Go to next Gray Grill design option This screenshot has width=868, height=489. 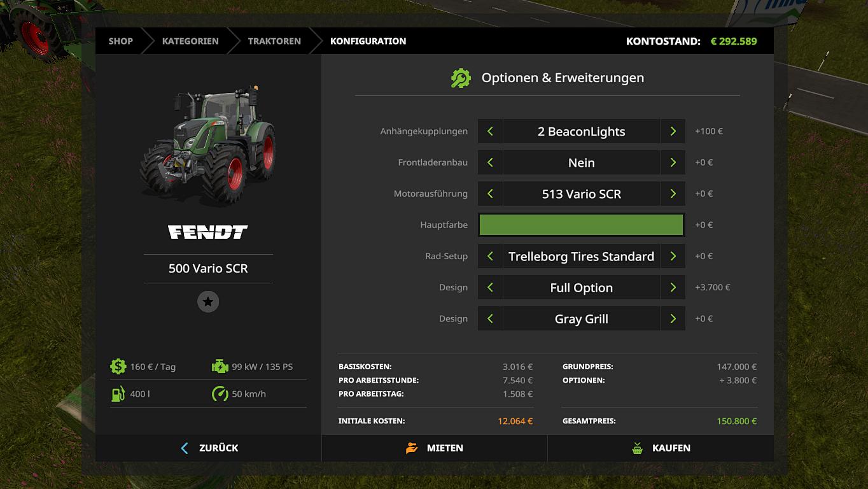pyautogui.click(x=673, y=318)
